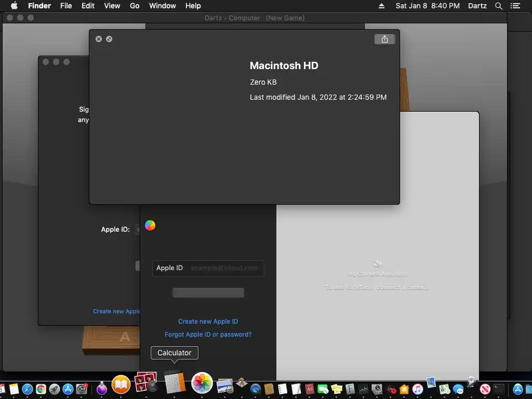
Task: Open the blue App Store icon beside Launchpad
Action: point(68,389)
